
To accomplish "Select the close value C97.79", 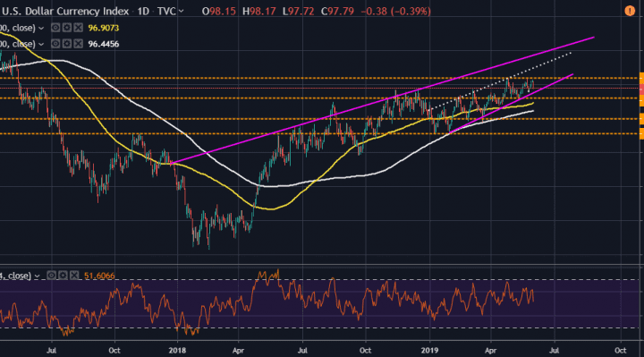I will (x=337, y=11).
